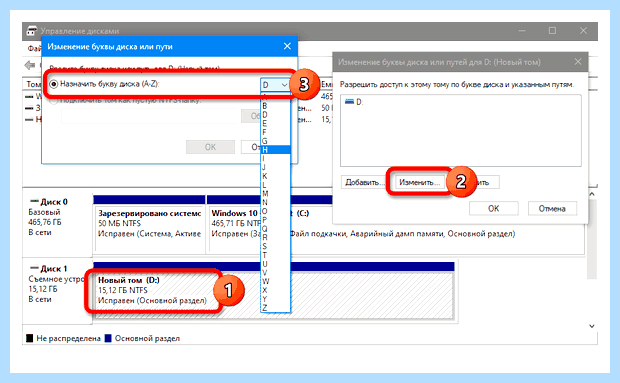
Task: Choose letter B in the drive letter list
Action: [275, 106]
